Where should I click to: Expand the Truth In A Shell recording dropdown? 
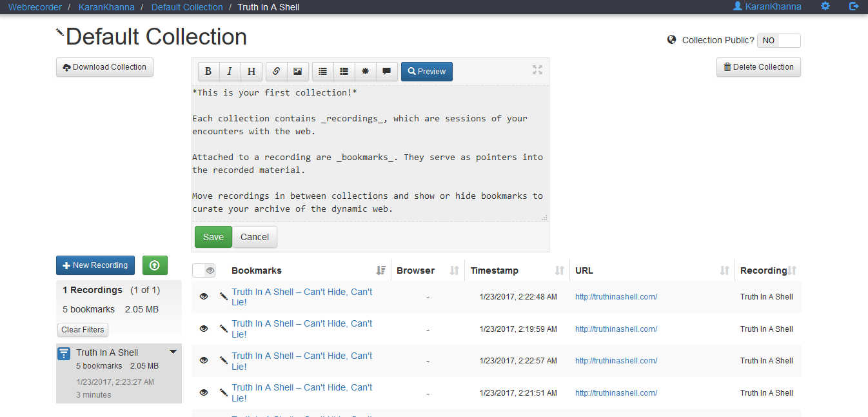(x=173, y=352)
